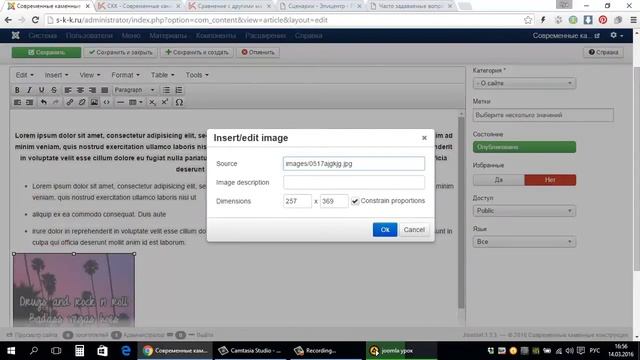
Task: Open Edit menu of editor
Action: click(x=24, y=75)
